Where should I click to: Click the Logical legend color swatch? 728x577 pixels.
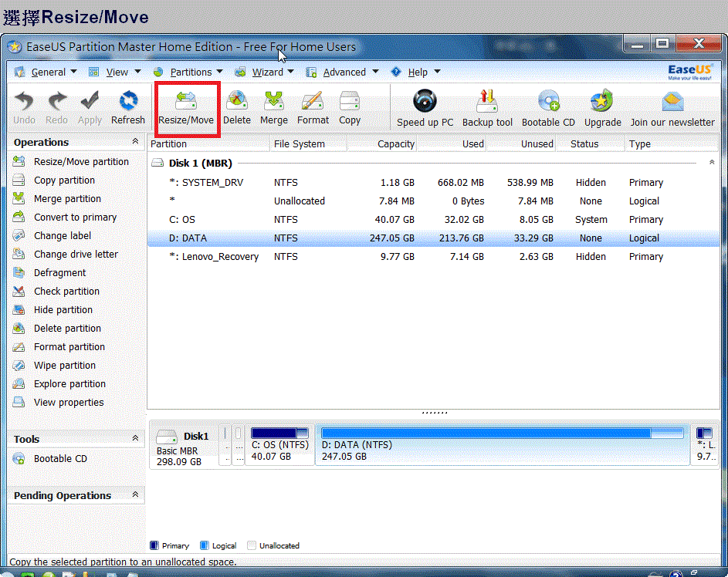[204, 545]
